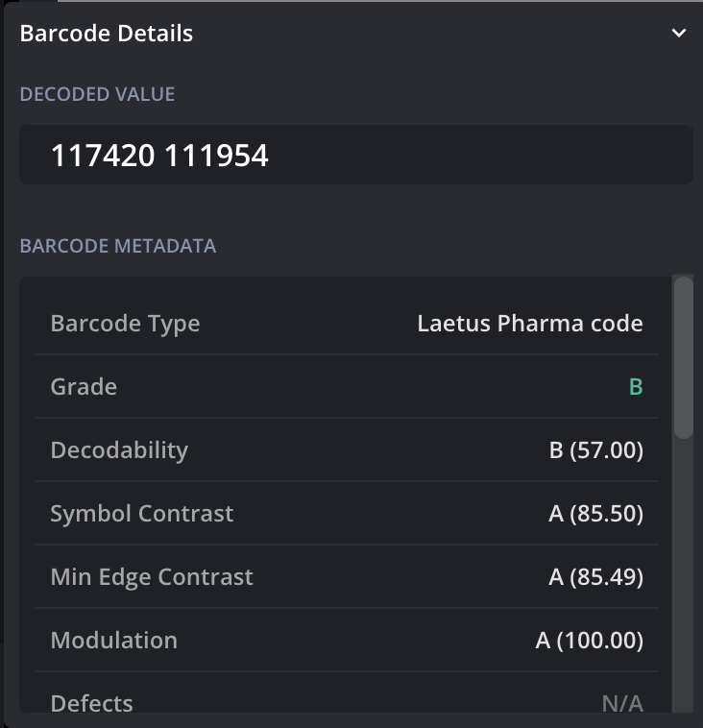Click the Barcode Details panel title

107,33
